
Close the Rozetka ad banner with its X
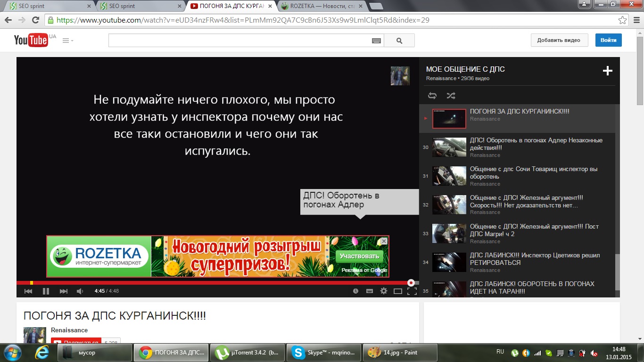(384, 241)
